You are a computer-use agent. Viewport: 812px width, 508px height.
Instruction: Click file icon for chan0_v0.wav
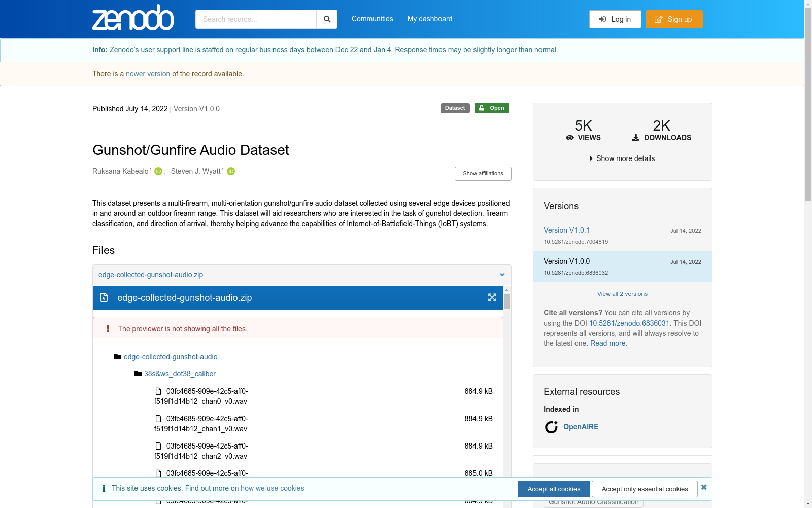tap(158, 391)
